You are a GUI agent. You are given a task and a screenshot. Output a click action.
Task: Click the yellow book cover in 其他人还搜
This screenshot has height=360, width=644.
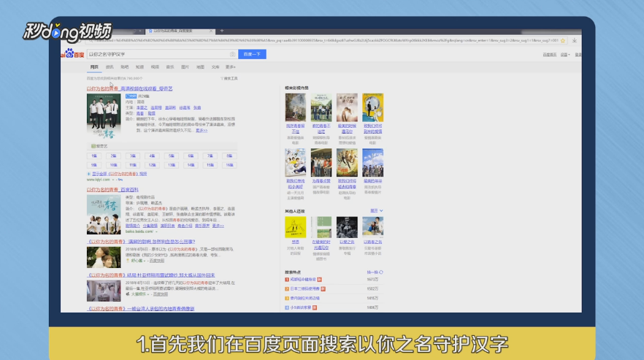295,227
